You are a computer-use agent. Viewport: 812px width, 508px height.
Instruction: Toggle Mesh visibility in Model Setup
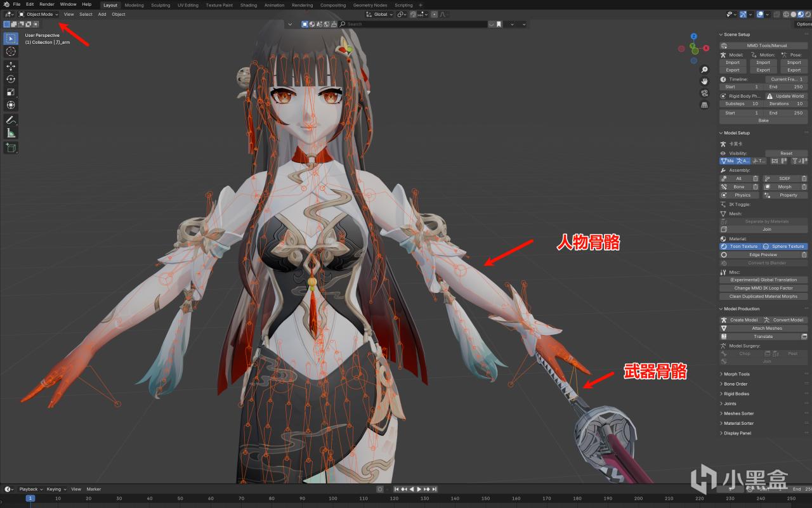tap(727, 161)
